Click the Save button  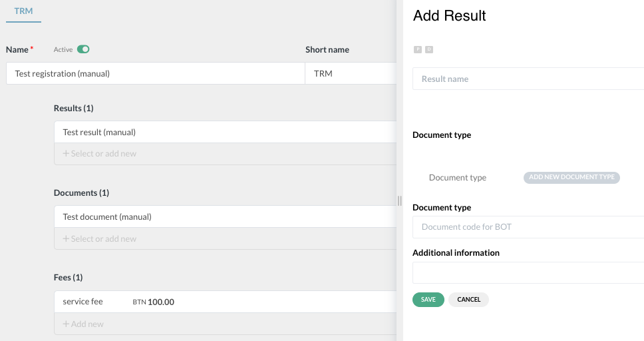[428, 300]
